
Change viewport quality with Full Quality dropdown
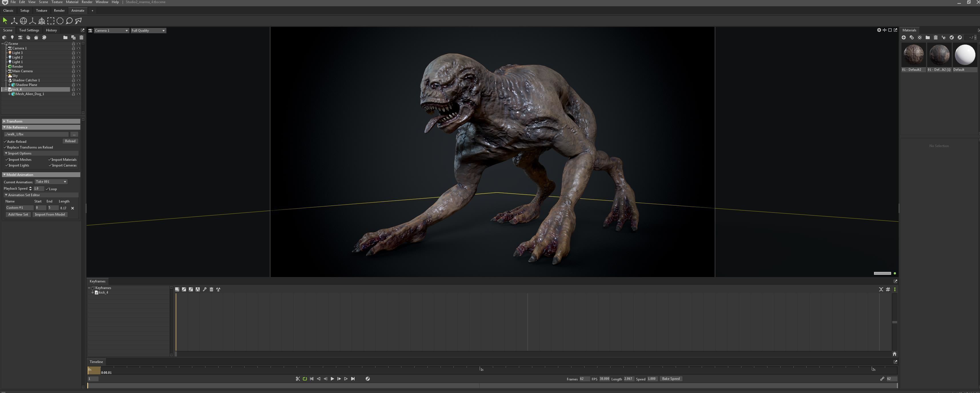coord(148,31)
